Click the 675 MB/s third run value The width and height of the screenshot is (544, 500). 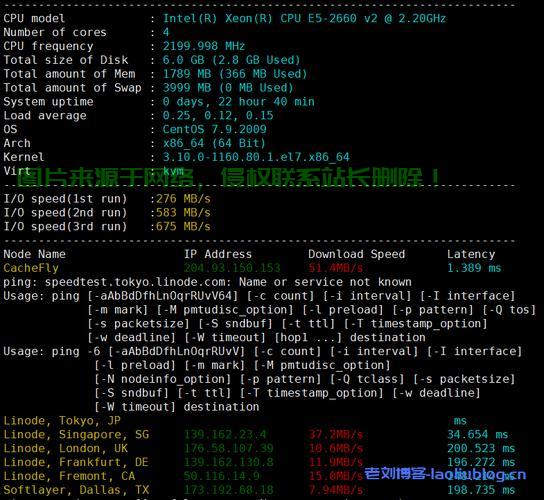pos(183,227)
